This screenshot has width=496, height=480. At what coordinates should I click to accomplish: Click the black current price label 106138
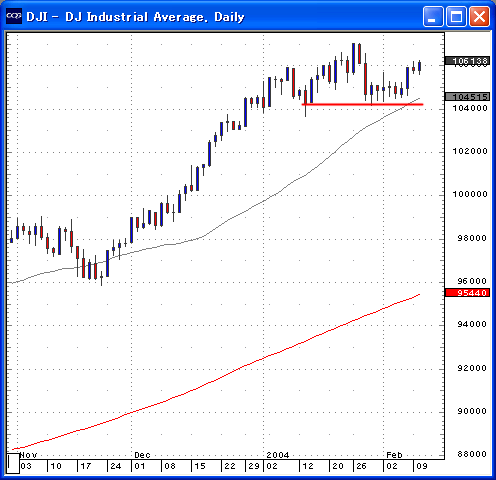pos(468,61)
